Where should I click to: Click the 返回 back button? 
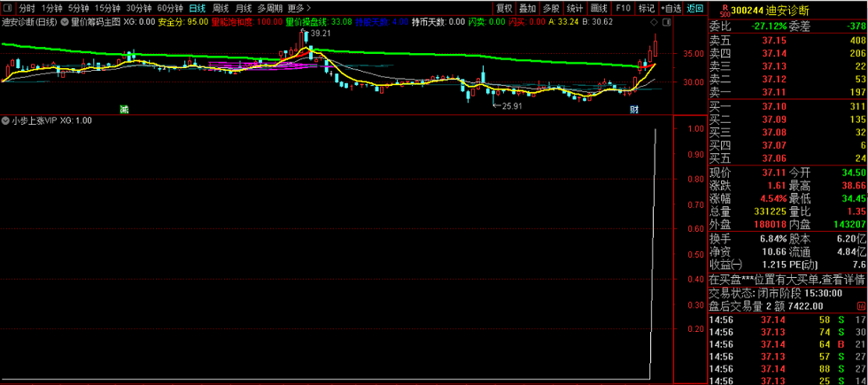(x=694, y=8)
